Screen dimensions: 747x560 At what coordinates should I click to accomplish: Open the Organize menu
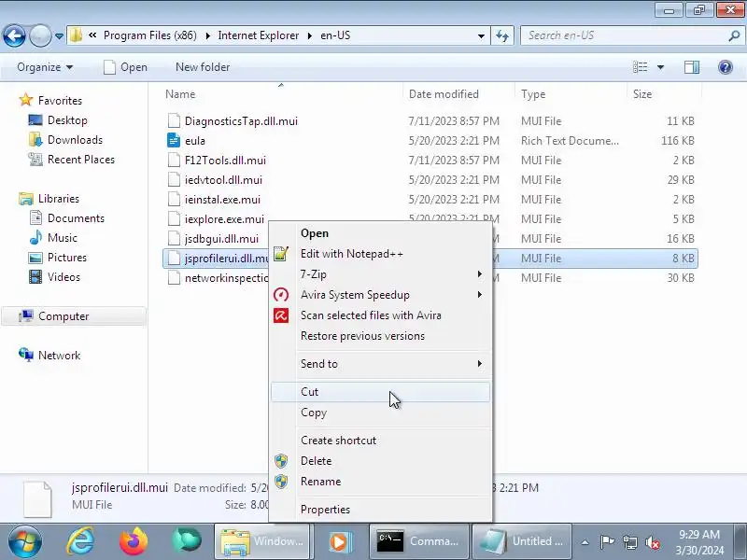45,67
